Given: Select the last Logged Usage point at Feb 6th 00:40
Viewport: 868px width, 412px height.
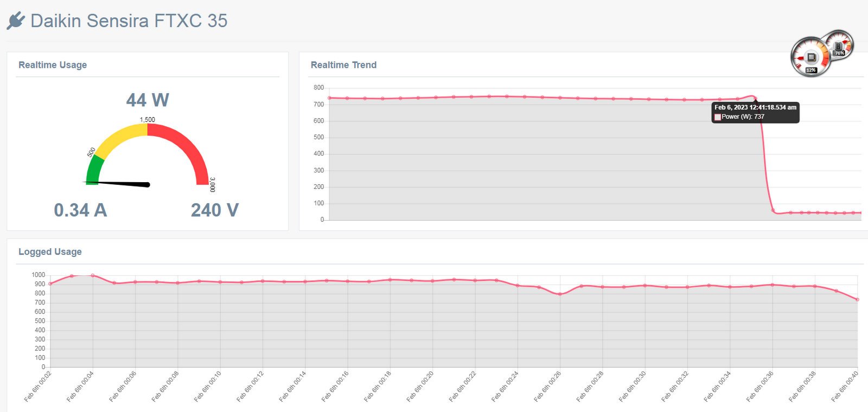Looking at the screenshot, I should click(x=857, y=299).
